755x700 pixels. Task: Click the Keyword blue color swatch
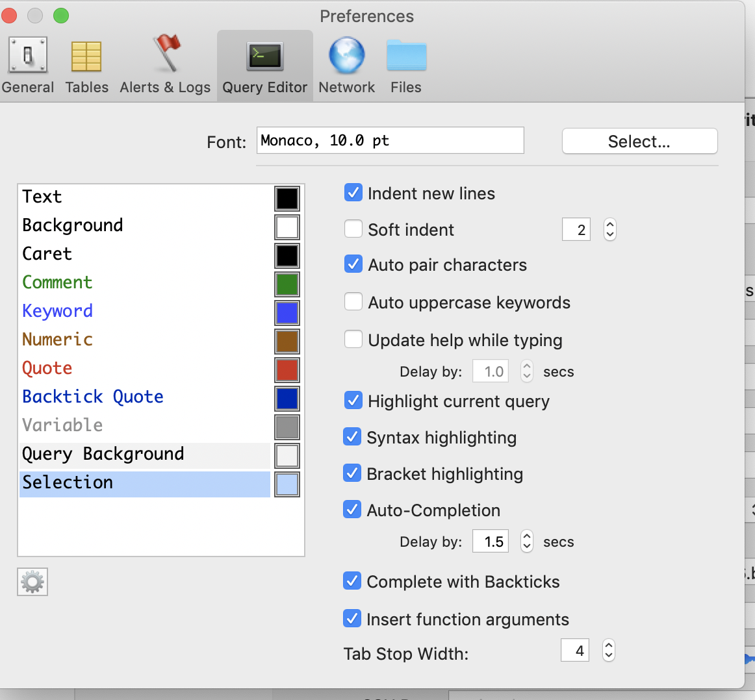coord(287,313)
